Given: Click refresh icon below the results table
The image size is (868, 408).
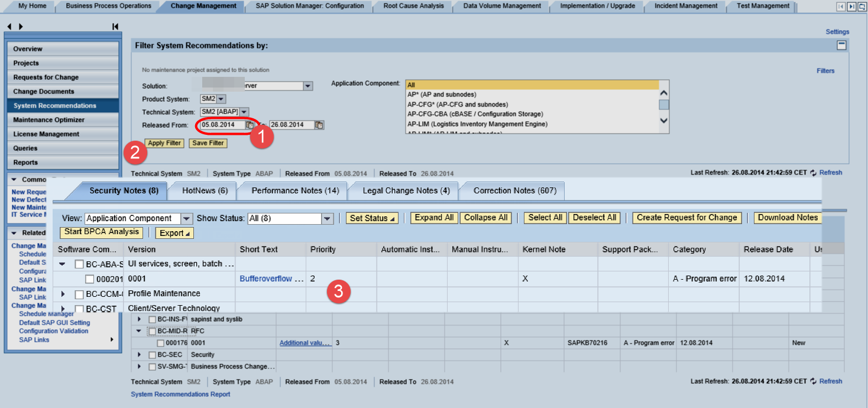Looking at the screenshot, I should coord(814,381).
